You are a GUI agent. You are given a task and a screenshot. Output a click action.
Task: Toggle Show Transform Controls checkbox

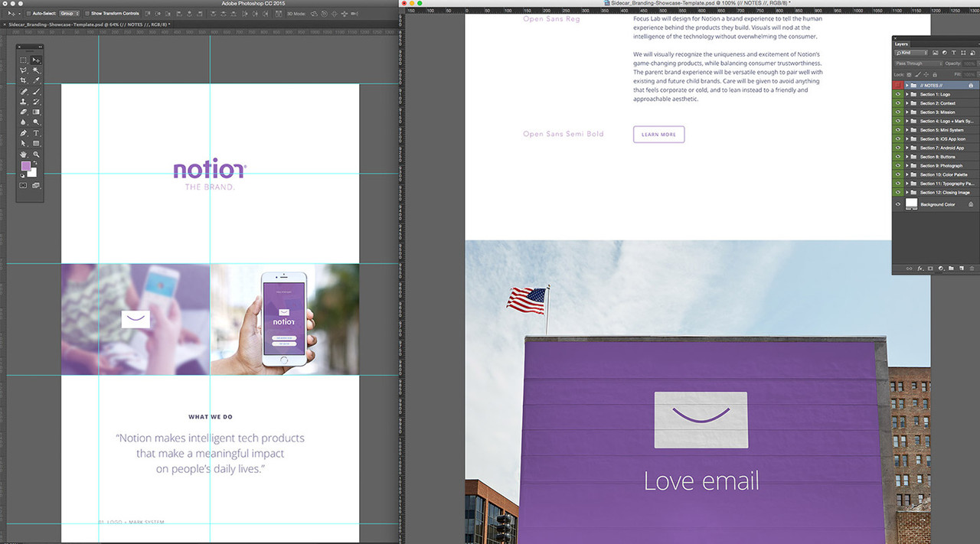pos(87,13)
